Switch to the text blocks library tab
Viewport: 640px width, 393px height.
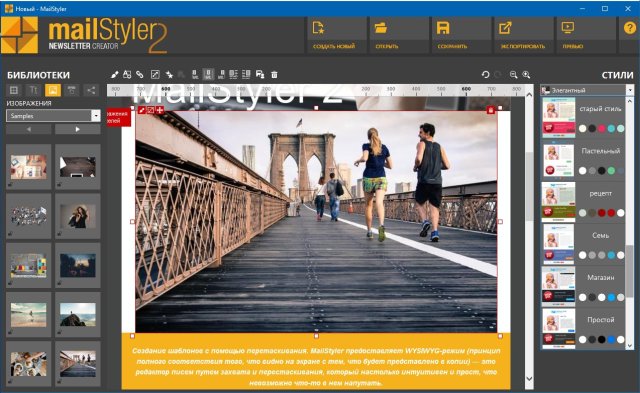33,90
